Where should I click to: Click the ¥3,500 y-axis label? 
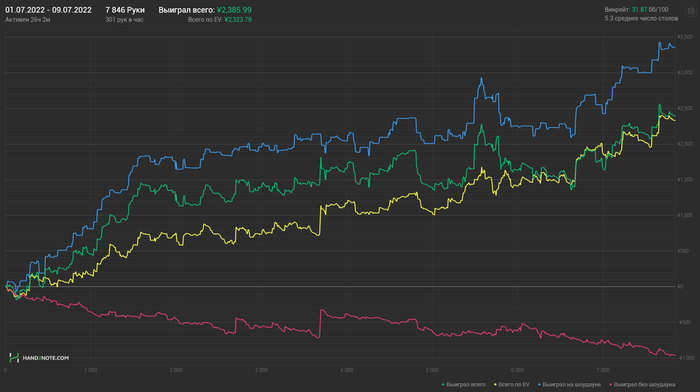tap(685, 37)
